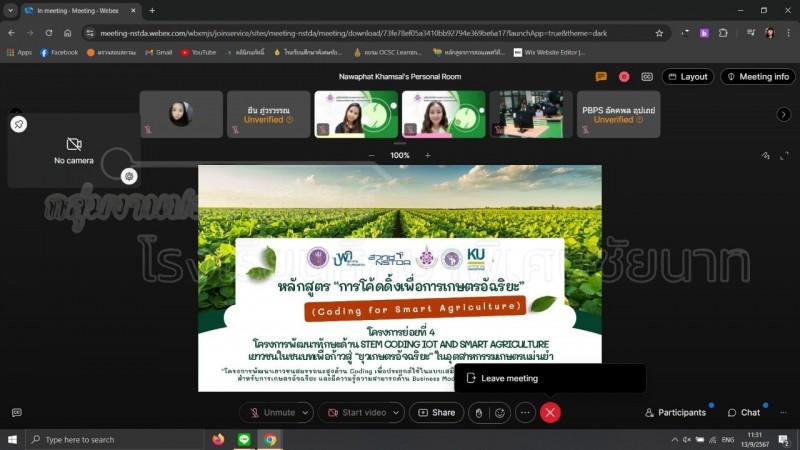Viewport: 800px width, 450px height.
Task: Open the Participants panel
Action: [676, 412]
